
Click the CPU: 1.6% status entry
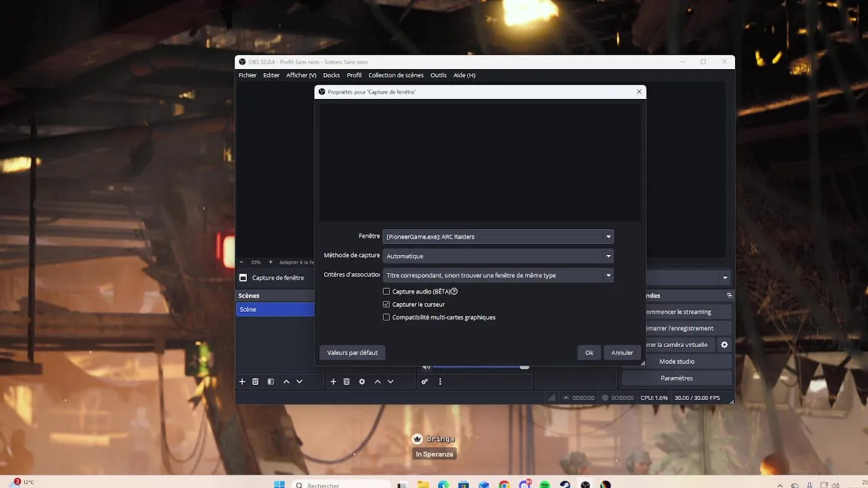[654, 398]
